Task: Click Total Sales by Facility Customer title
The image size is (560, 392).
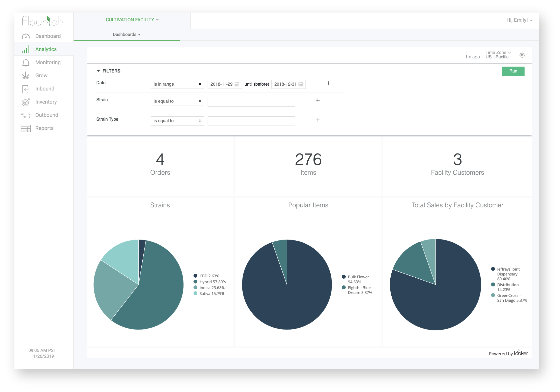Action: coord(457,205)
